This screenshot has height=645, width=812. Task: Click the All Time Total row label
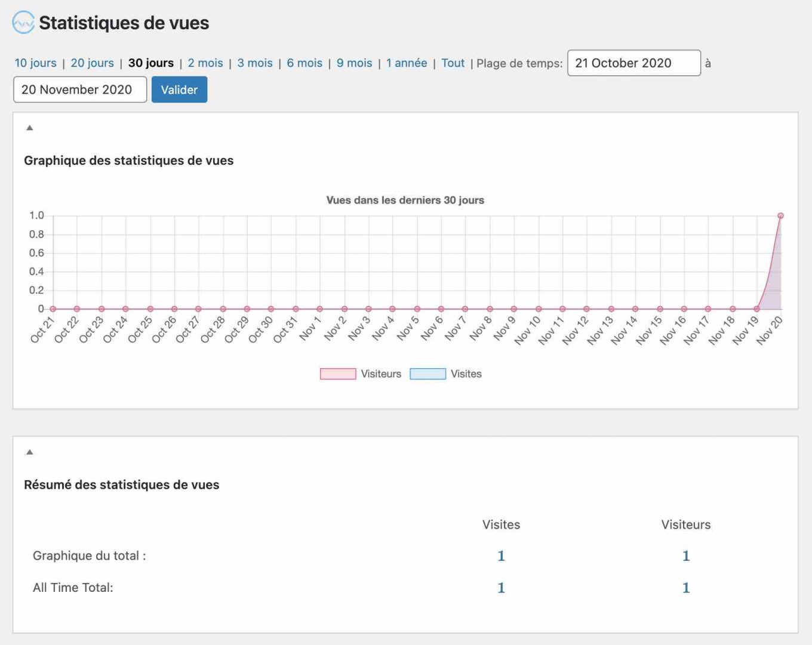pos(73,588)
